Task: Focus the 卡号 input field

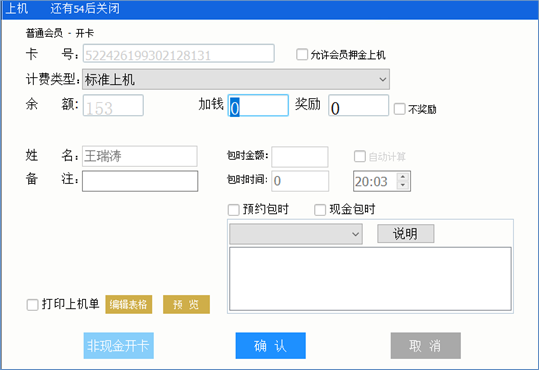Action: [x=178, y=53]
